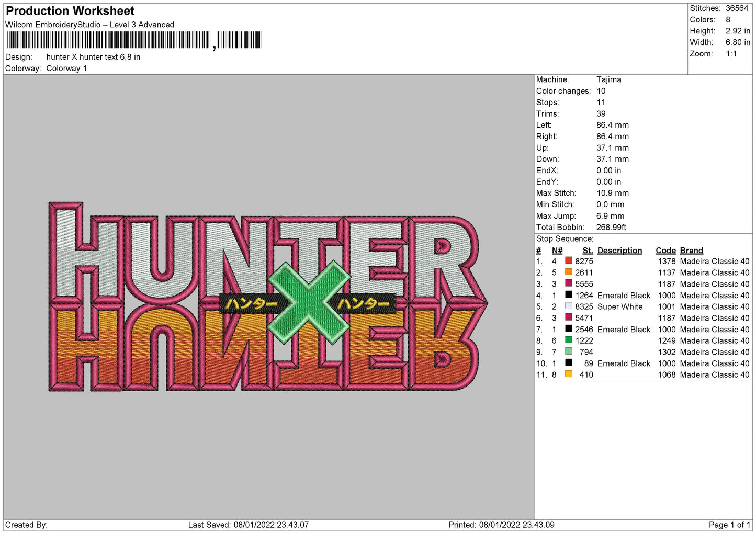Click the N# column header
The height and width of the screenshot is (534, 756).
tap(557, 251)
